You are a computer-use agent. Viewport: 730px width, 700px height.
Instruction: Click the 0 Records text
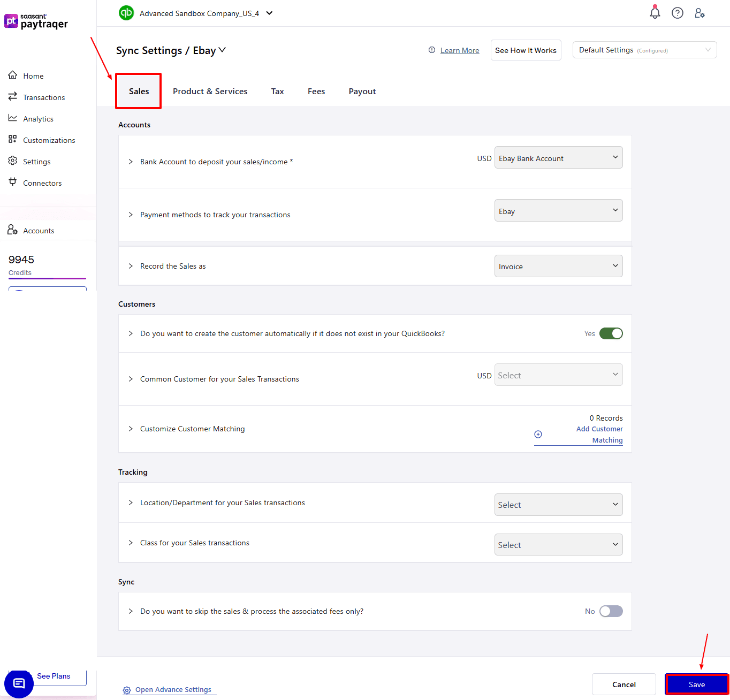[x=606, y=418]
